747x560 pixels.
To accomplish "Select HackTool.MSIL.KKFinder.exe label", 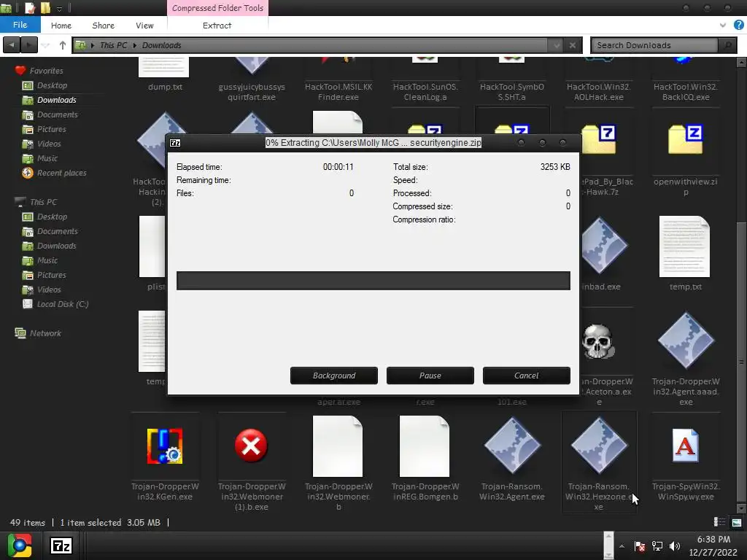I will click(338, 92).
